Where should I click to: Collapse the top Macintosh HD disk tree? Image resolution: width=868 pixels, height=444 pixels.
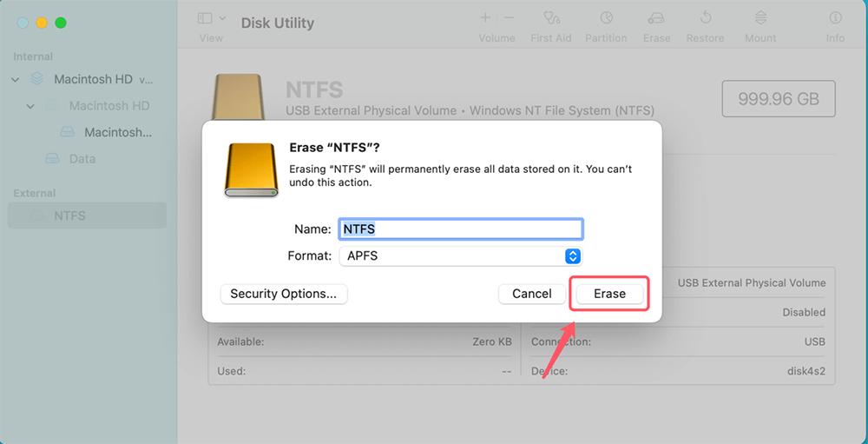pyautogui.click(x=16, y=79)
